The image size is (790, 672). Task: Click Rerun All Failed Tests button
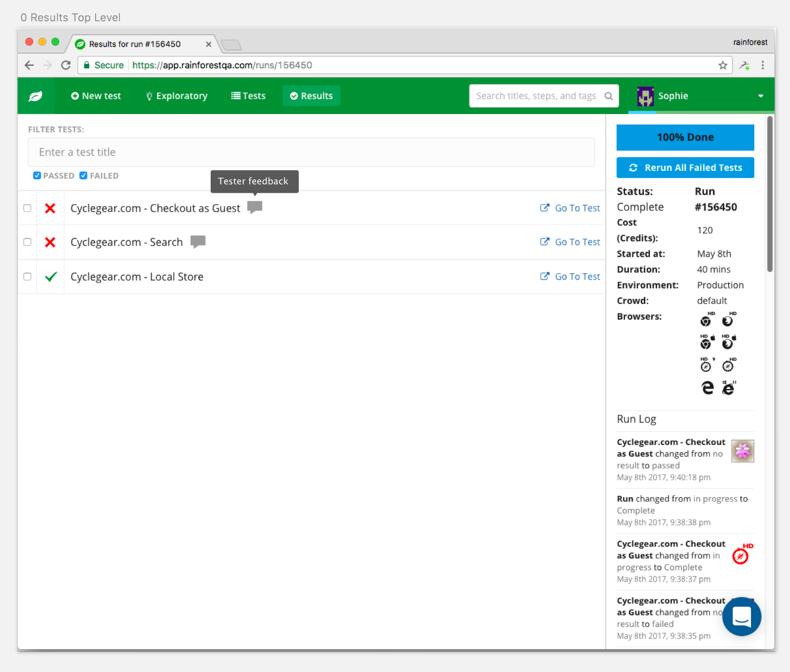point(685,168)
